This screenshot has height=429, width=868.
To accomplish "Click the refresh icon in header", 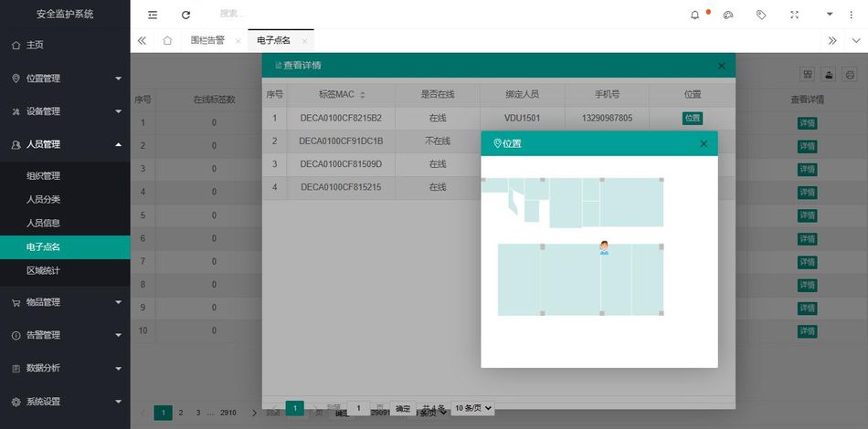I will [185, 15].
